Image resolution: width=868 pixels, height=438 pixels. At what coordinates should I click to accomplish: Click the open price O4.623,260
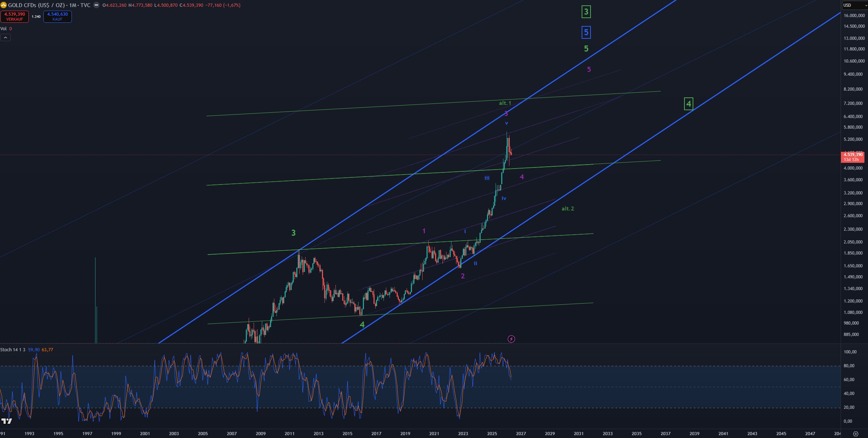114,5
